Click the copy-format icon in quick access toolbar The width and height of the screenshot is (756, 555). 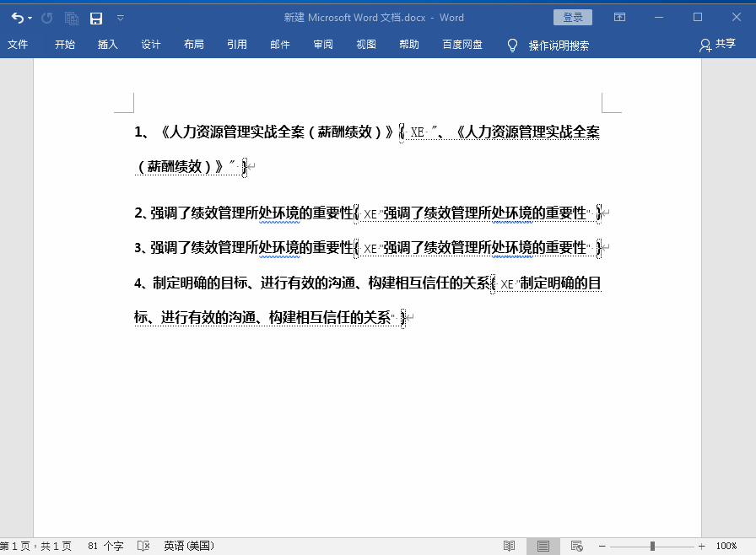[72, 19]
